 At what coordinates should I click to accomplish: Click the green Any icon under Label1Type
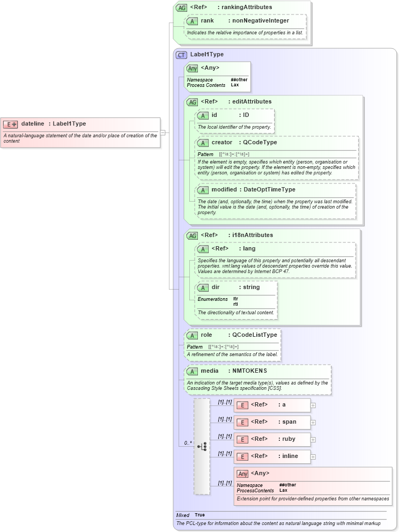point(193,69)
